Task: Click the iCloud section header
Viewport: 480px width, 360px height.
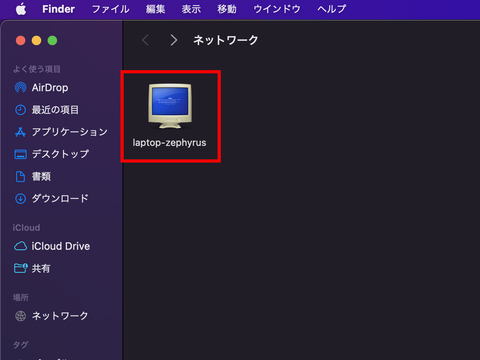Action: (26, 228)
